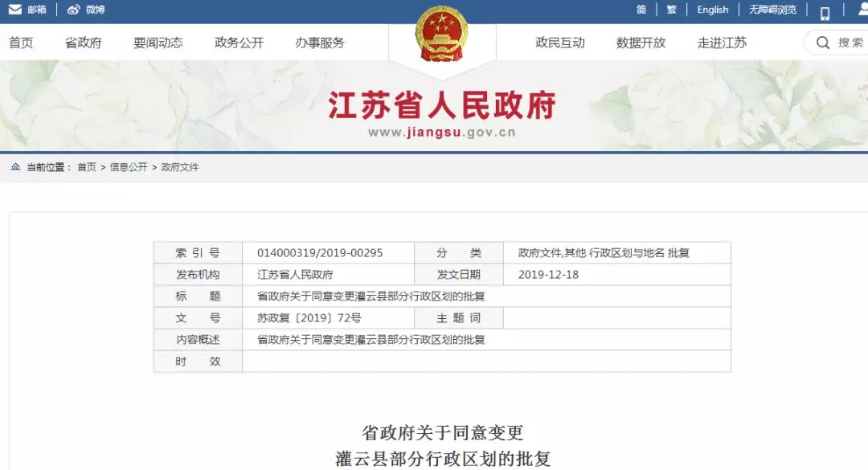Image resolution: width=868 pixels, height=470 pixels.
Task: Click the heading line 灌云县部分行政区划的批复
Action: tap(442, 459)
